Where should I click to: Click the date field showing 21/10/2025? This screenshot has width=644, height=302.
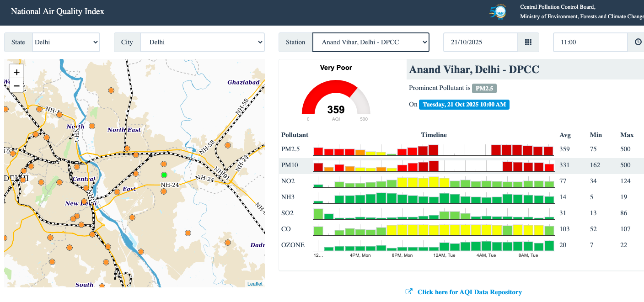click(x=480, y=42)
